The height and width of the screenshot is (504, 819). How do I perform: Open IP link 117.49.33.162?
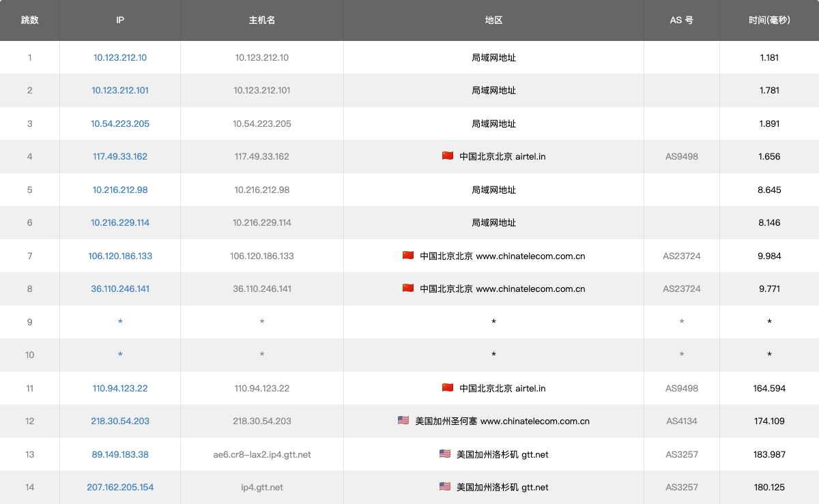pos(120,157)
